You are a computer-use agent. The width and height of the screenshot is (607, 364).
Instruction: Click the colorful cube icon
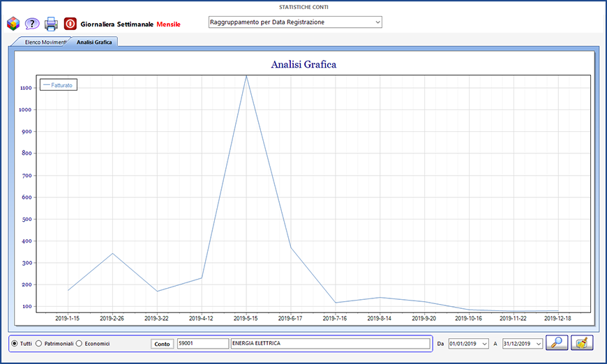pos(13,24)
